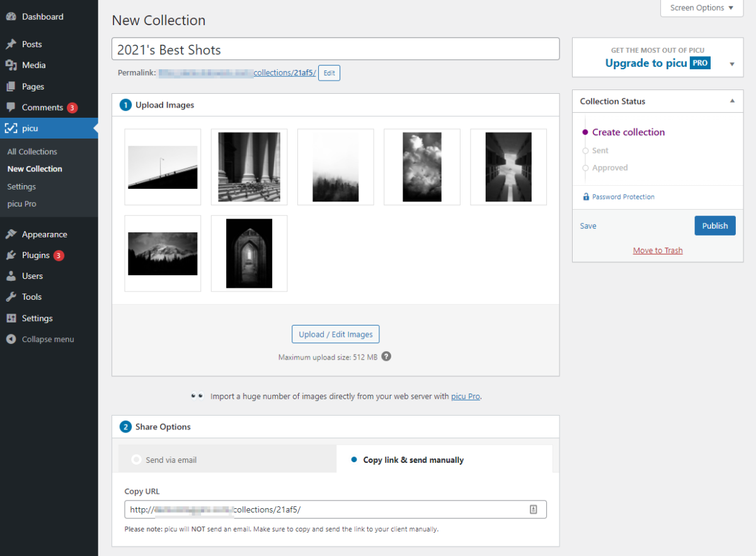Image resolution: width=756 pixels, height=556 pixels.
Task: Click the Password Protection link
Action: (x=623, y=197)
